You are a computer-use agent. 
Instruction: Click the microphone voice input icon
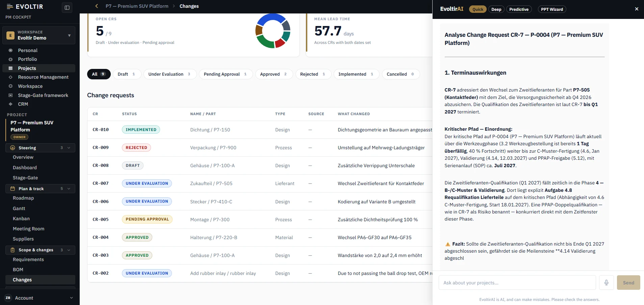(606, 283)
